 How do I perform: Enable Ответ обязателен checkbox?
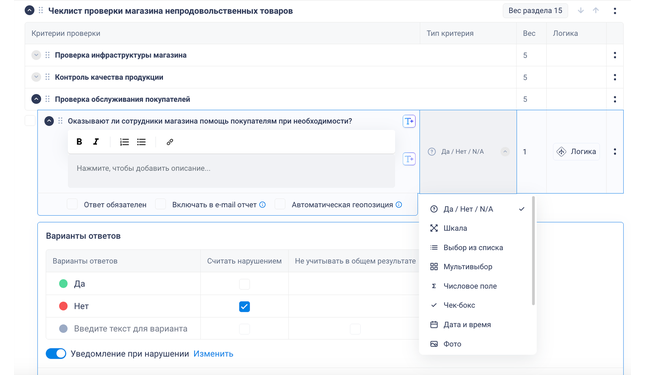(73, 204)
